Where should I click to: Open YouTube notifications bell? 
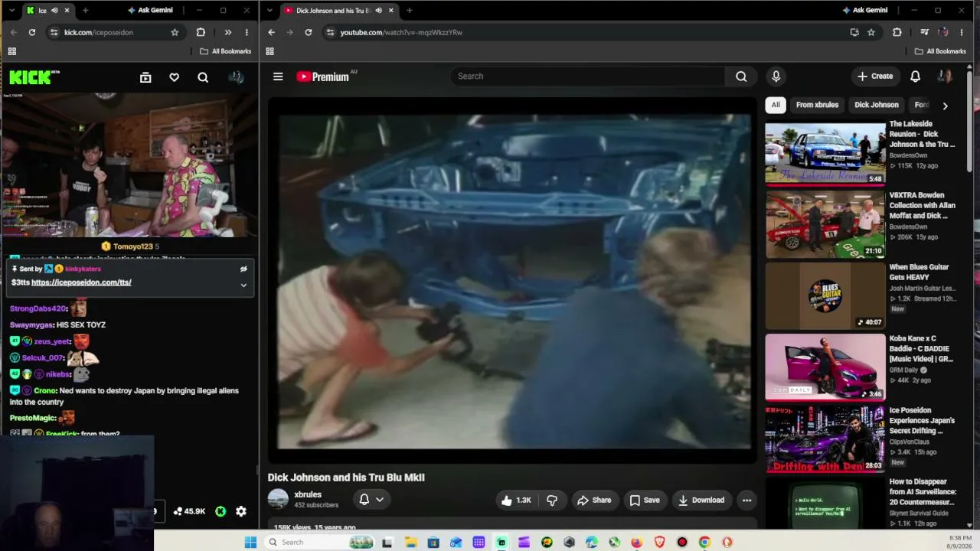[915, 77]
